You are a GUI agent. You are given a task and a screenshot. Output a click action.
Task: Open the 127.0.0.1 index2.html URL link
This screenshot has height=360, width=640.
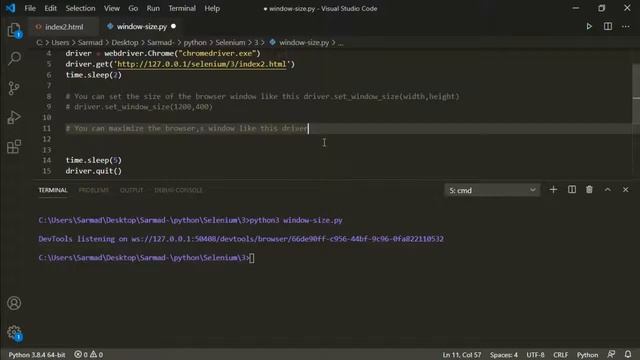pyautogui.click(x=202, y=64)
